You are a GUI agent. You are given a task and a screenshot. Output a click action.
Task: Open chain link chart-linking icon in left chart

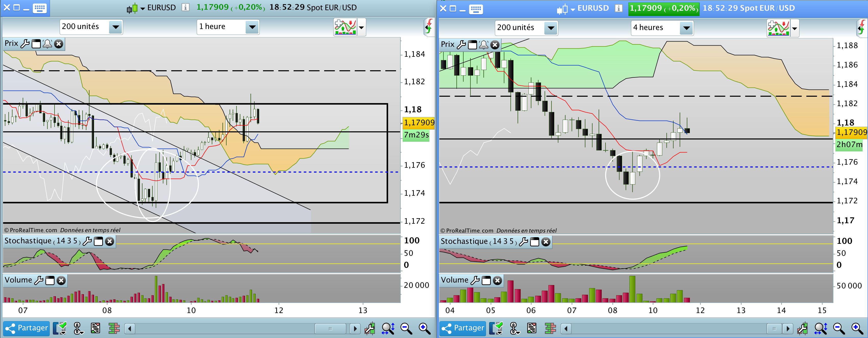78,328
